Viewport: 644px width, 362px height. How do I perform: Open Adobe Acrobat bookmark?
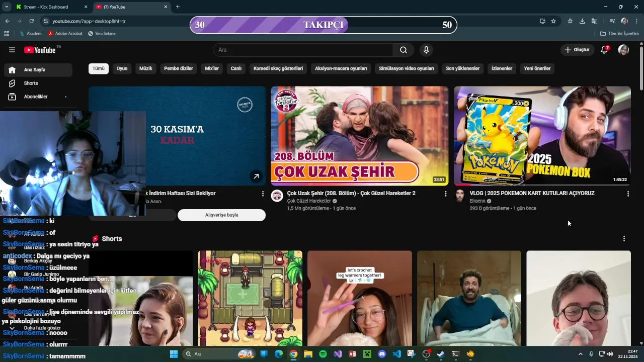[65, 33]
